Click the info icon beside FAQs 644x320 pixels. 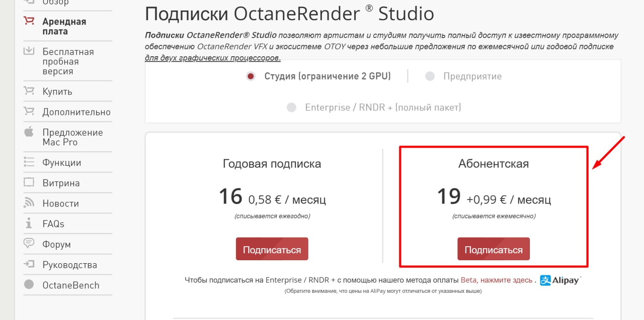click(x=29, y=223)
